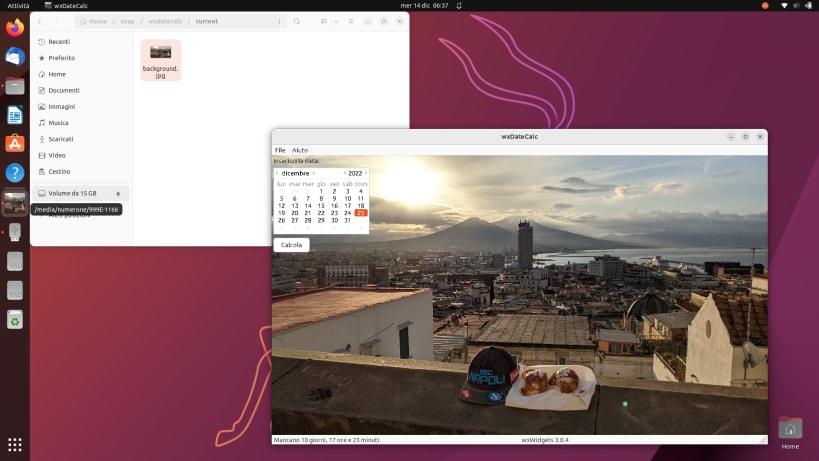The height and width of the screenshot is (461, 819).
Task: Open the second SSD drive dock icon
Action: tap(15, 291)
